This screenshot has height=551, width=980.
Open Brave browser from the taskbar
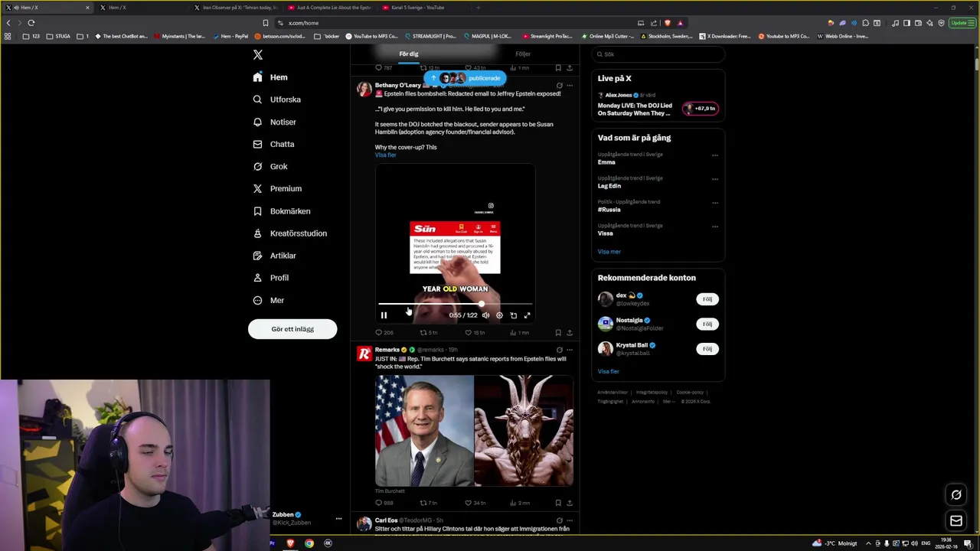[290, 543]
